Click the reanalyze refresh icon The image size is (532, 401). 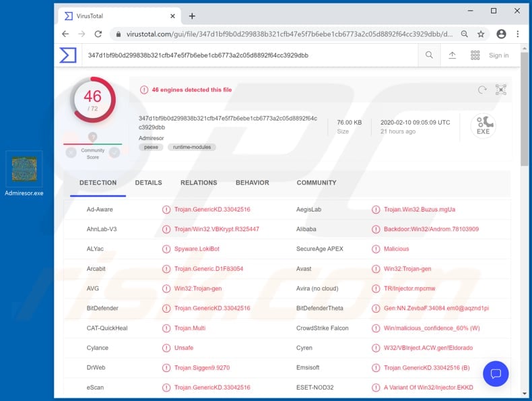(x=482, y=90)
